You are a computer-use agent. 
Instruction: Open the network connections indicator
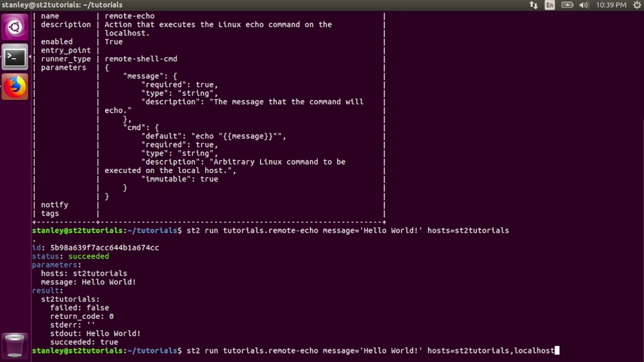tap(533, 5)
